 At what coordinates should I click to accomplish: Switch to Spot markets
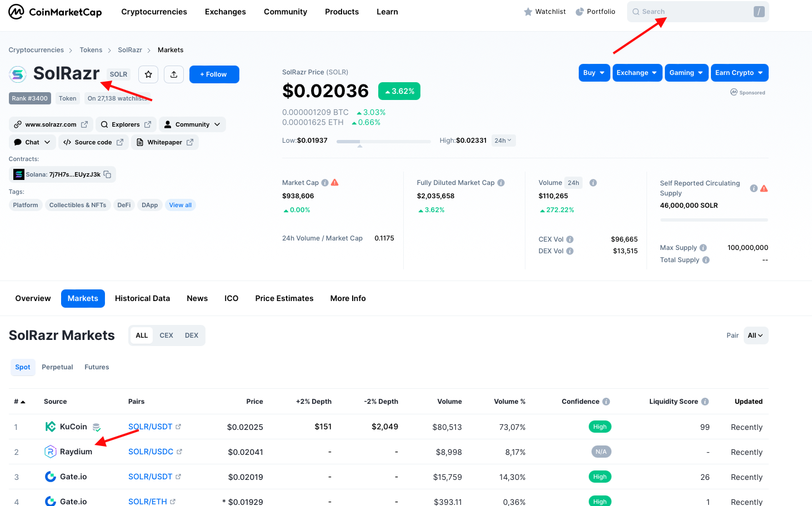(x=23, y=367)
